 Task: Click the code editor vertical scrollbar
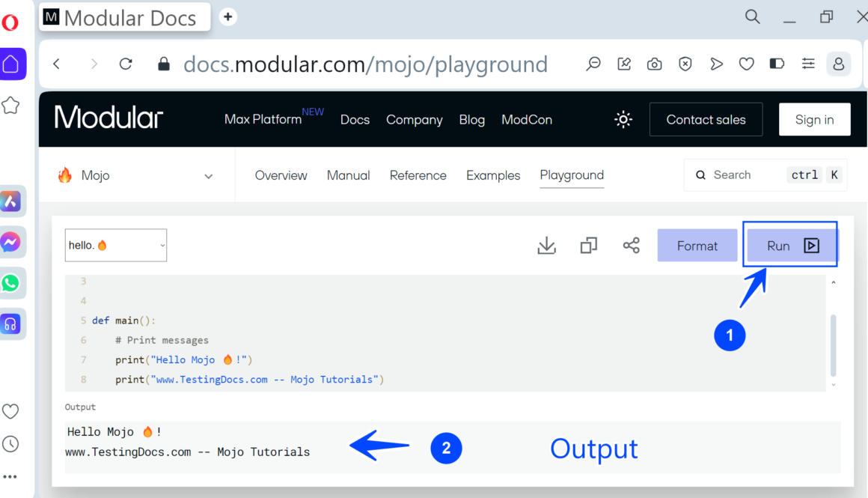tap(834, 344)
